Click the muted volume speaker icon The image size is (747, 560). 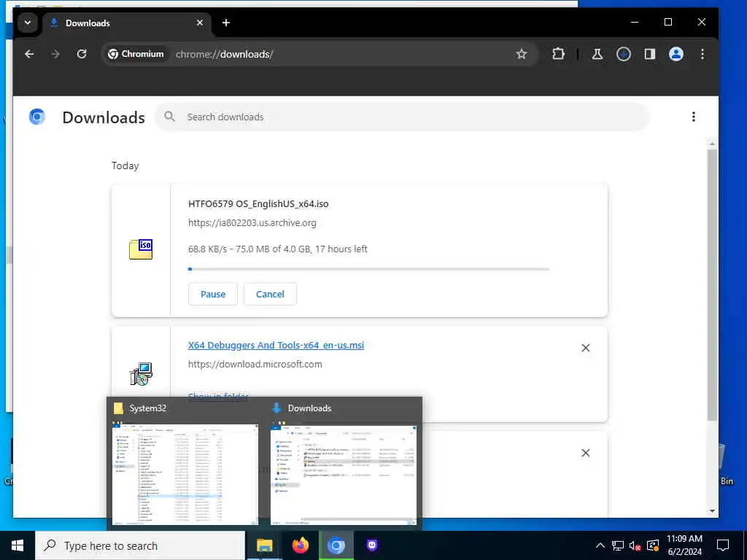click(x=635, y=545)
